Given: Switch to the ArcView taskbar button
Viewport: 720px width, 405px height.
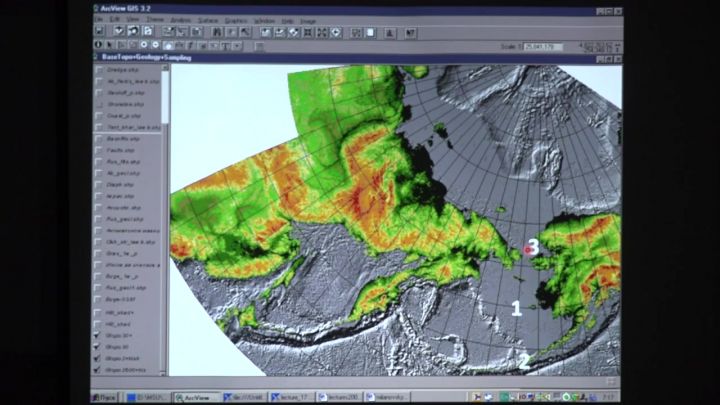Looking at the screenshot, I should 196,397.
